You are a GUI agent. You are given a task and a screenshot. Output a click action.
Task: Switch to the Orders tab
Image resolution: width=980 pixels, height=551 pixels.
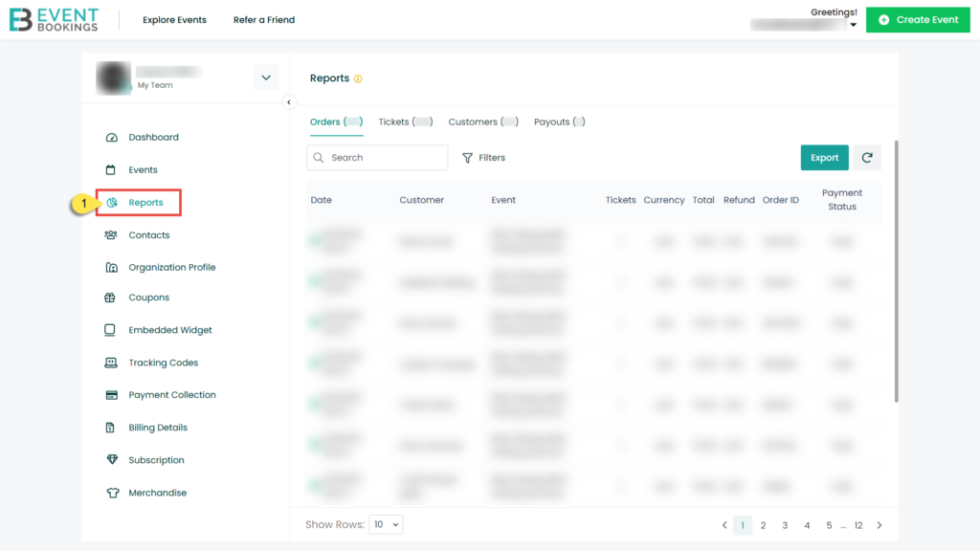pos(336,121)
